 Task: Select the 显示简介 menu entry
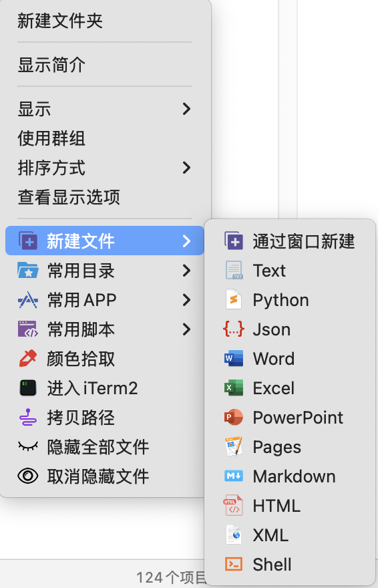(x=51, y=65)
